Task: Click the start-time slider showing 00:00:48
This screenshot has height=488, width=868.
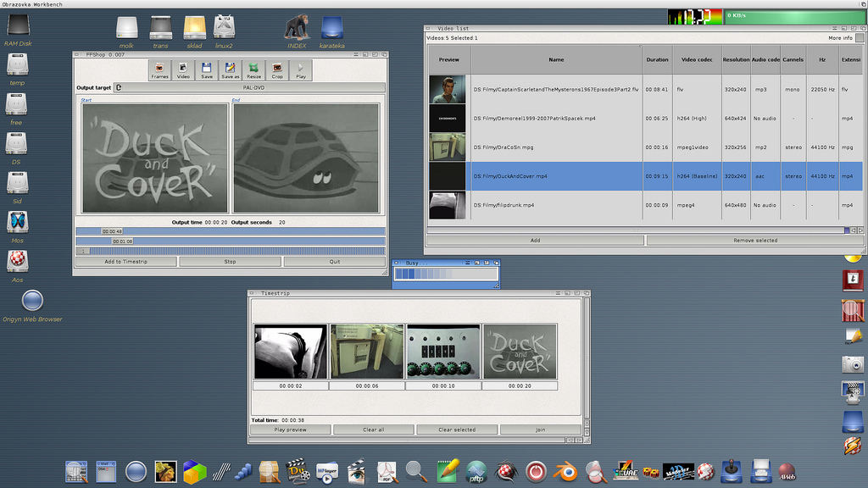Action: [x=112, y=231]
